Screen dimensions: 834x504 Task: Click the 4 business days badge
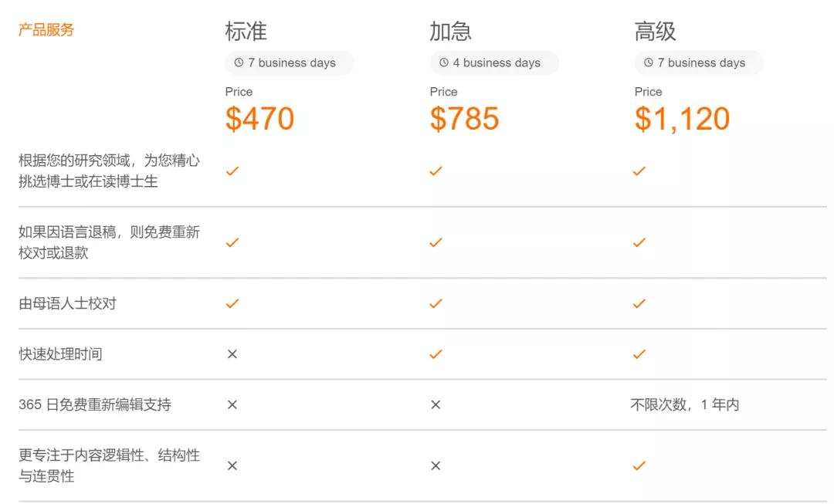click(494, 63)
